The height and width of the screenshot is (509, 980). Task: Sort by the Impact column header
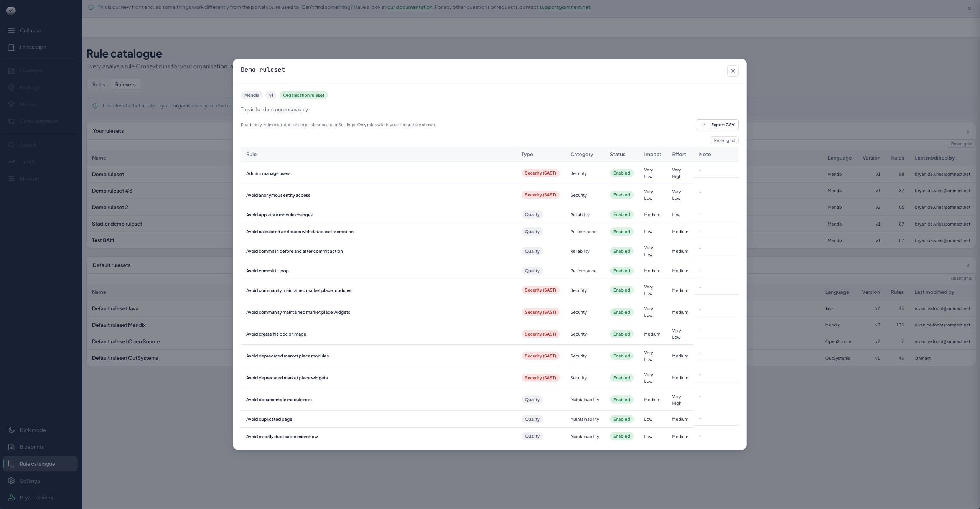652,154
